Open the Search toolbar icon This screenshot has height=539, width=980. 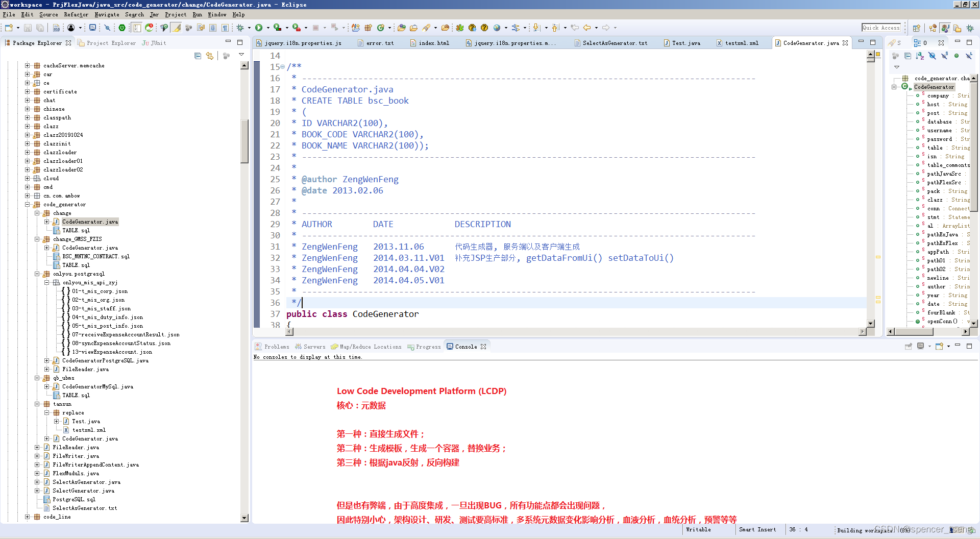tap(427, 28)
